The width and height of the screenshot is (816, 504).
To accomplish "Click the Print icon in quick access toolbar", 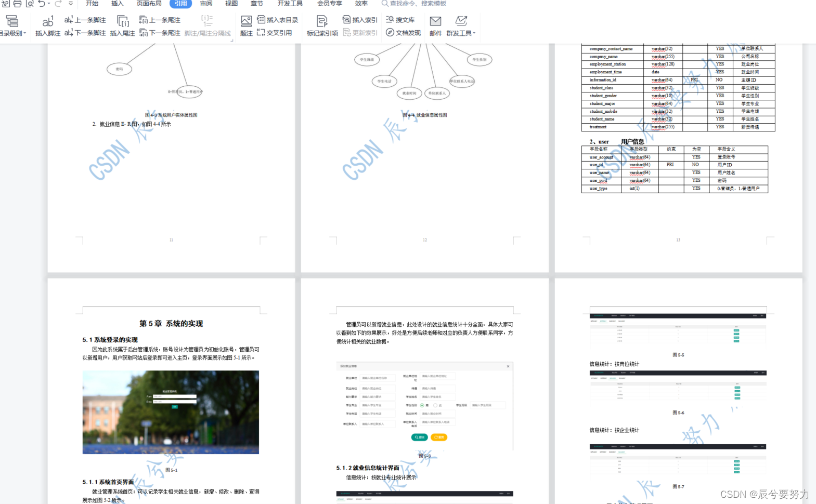I will coord(17,3).
